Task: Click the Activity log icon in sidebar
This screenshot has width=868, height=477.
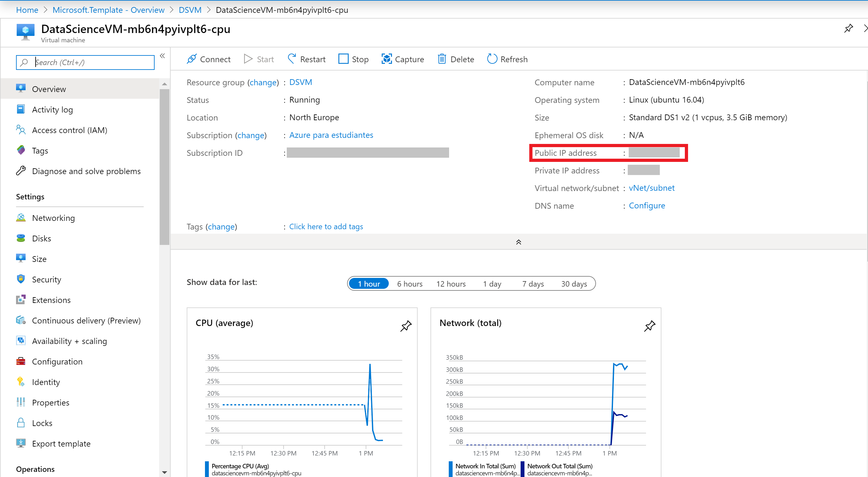Action: (21, 109)
